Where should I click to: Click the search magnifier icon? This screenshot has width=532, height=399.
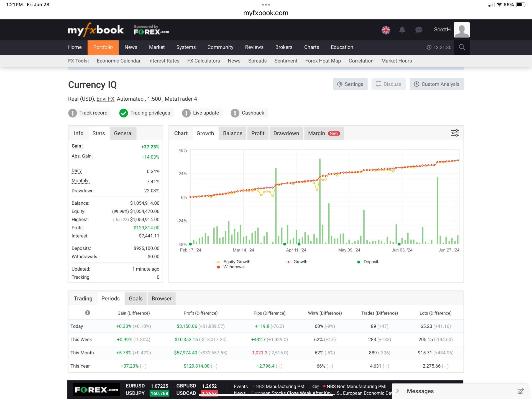click(x=462, y=47)
